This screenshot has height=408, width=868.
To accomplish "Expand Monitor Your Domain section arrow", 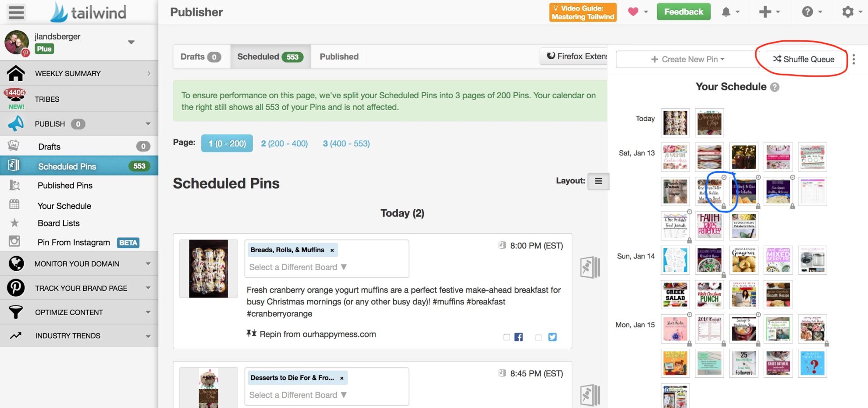I will coord(148,264).
